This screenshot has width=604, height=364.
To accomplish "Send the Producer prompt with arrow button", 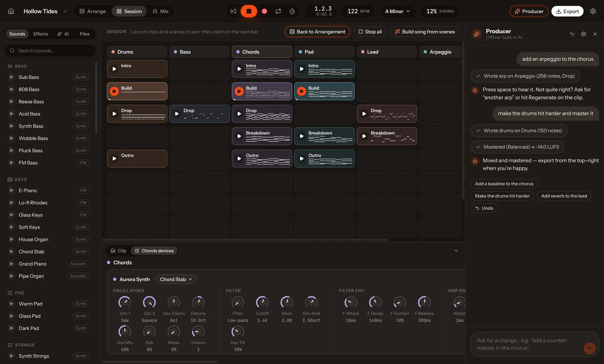I will coord(590,349).
